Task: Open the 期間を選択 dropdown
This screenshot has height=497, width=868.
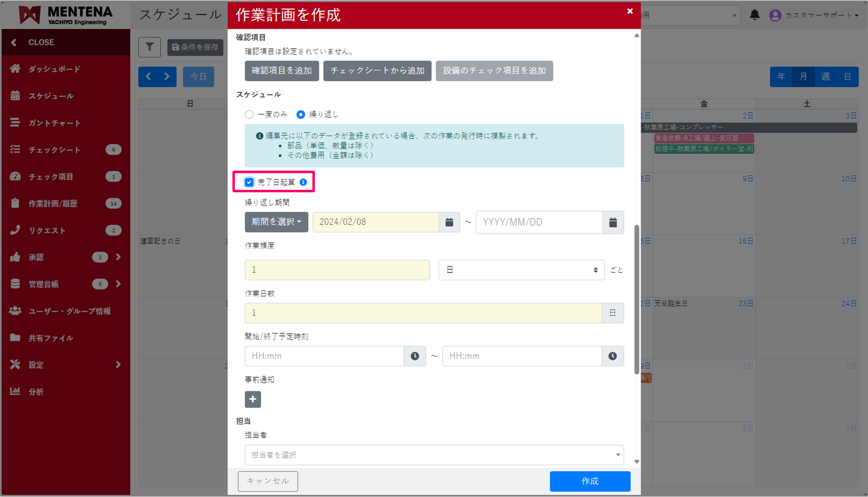Action: [276, 222]
